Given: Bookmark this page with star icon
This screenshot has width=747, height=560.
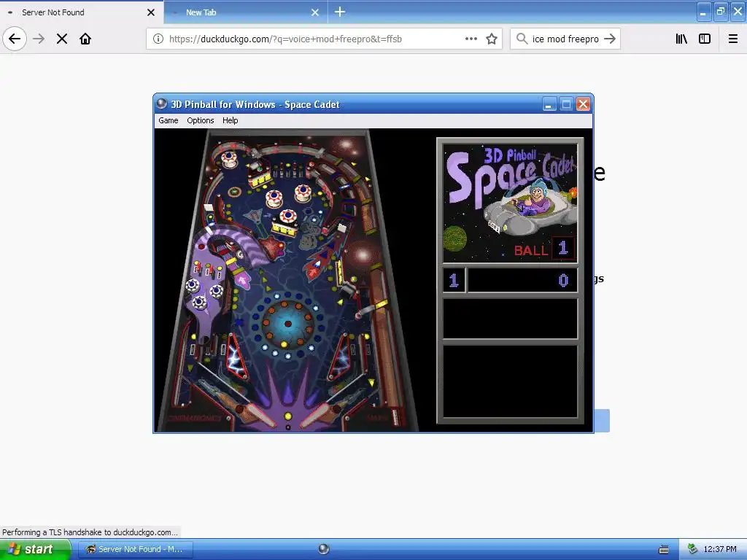Looking at the screenshot, I should [x=492, y=39].
